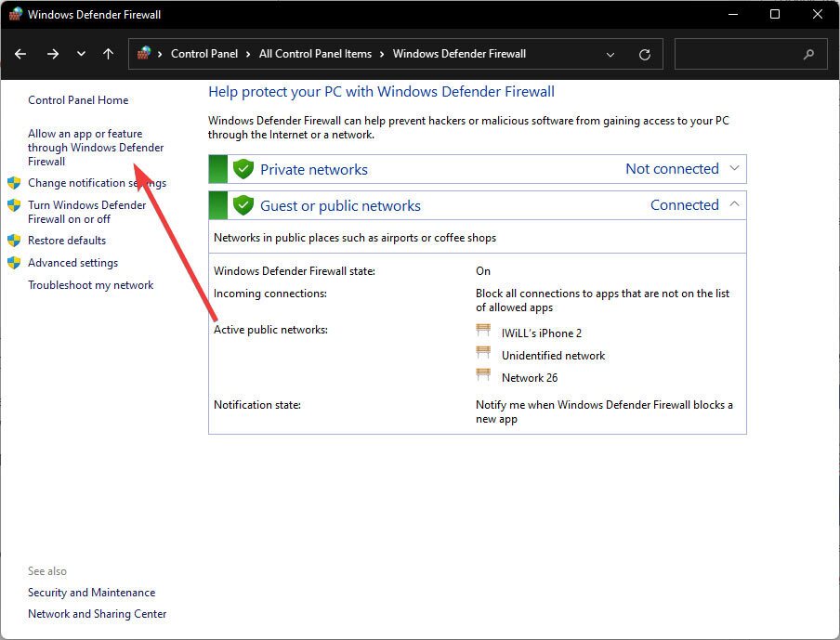Click shield icon beside Advanced settings
Viewport: 840px width, 640px height.
click(x=14, y=263)
